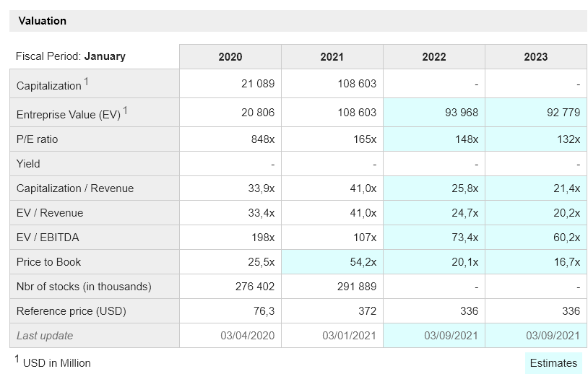The image size is (588, 374).
Task: Click the Yield row label
Action: tap(28, 164)
